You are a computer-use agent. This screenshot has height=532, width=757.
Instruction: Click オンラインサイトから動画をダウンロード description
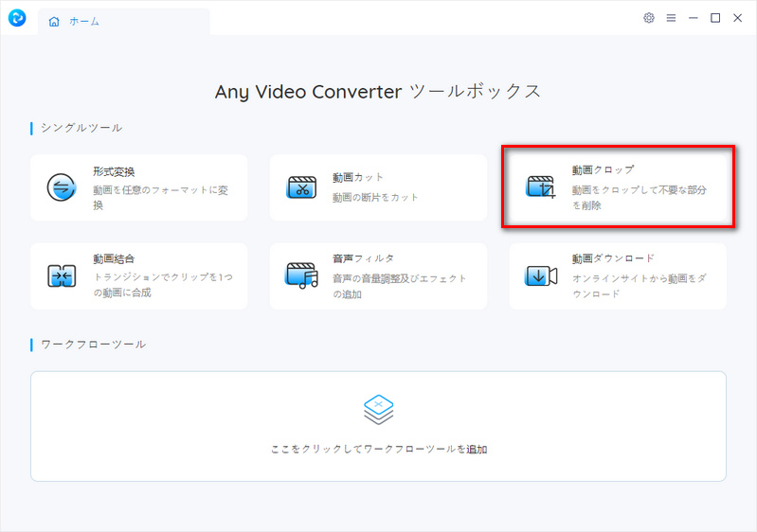point(640,286)
